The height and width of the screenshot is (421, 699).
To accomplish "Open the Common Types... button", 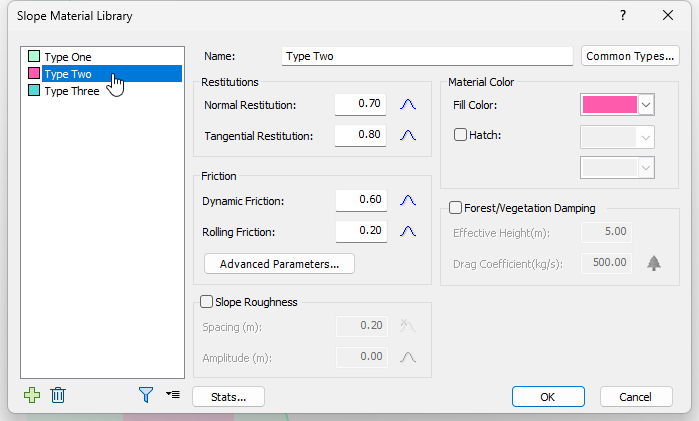I will point(630,56).
